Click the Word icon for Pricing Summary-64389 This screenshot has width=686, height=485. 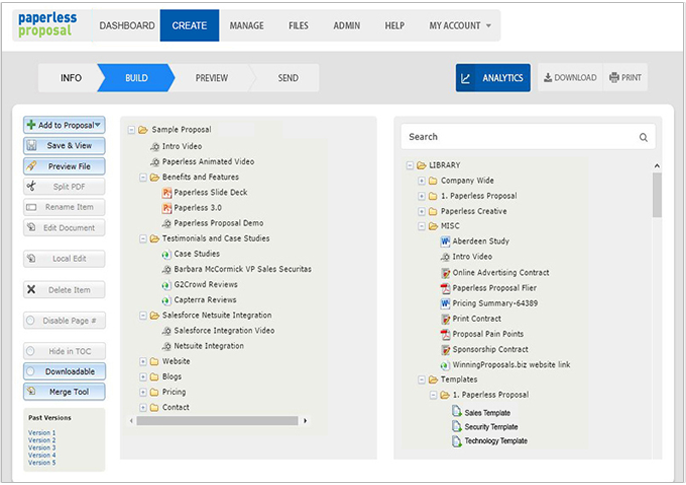(445, 303)
